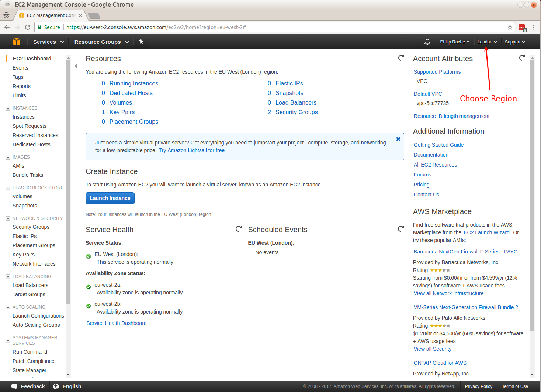541x392 pixels.
Task: Click the pin shortcuts icon in the AWS navbar
Action: pos(141,42)
